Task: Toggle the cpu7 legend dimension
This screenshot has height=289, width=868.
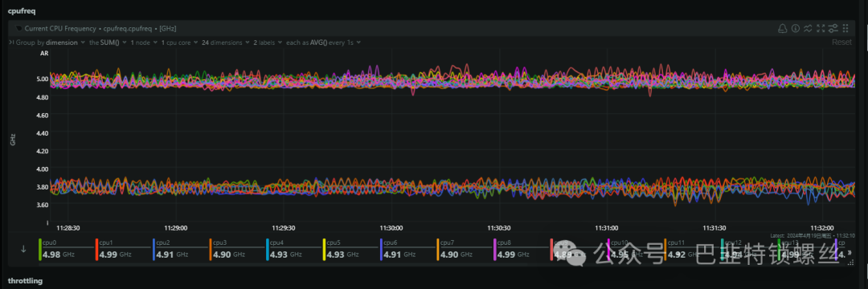Action: click(464, 249)
